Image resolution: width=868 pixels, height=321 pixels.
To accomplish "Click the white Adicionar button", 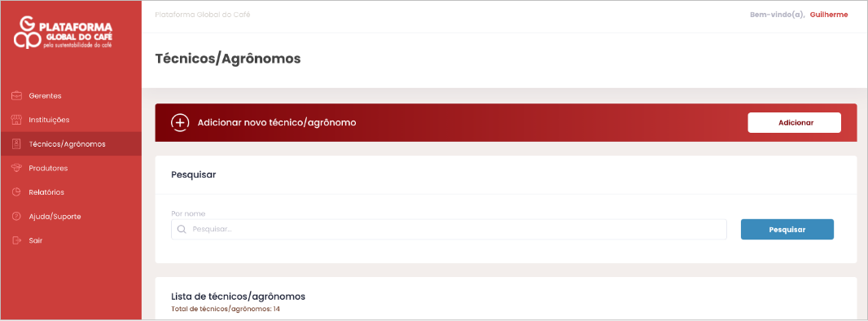I will pyautogui.click(x=795, y=123).
